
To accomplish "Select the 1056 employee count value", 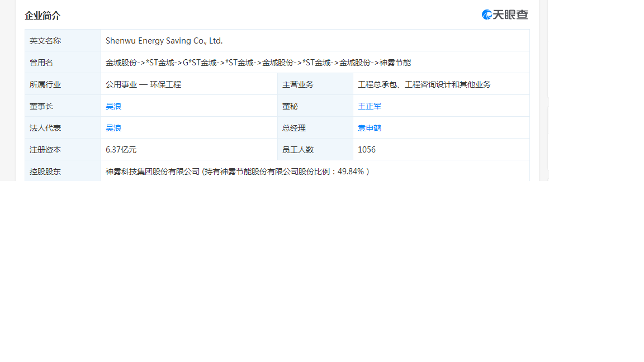I will (x=367, y=150).
